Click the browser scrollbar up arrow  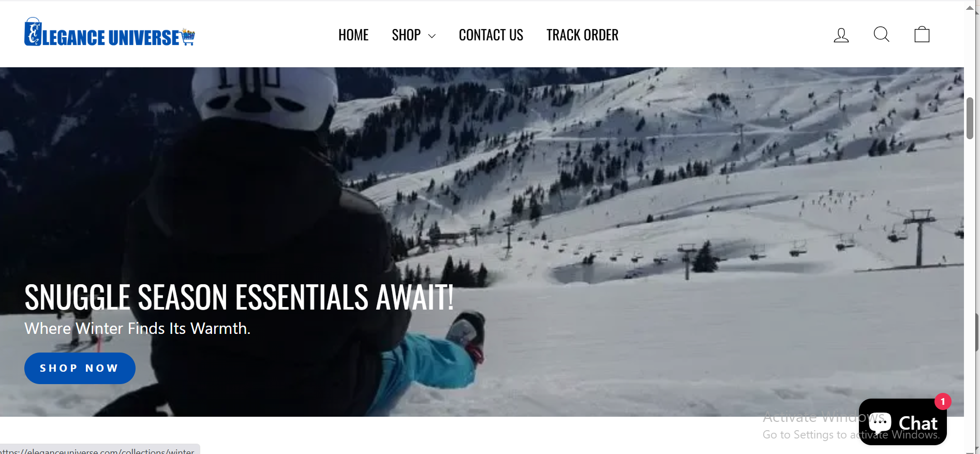pyautogui.click(x=970, y=7)
